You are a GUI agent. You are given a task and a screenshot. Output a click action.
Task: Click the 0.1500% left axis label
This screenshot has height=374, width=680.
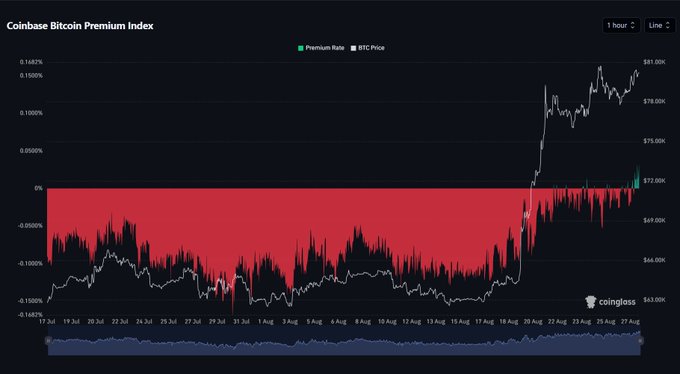(31, 75)
